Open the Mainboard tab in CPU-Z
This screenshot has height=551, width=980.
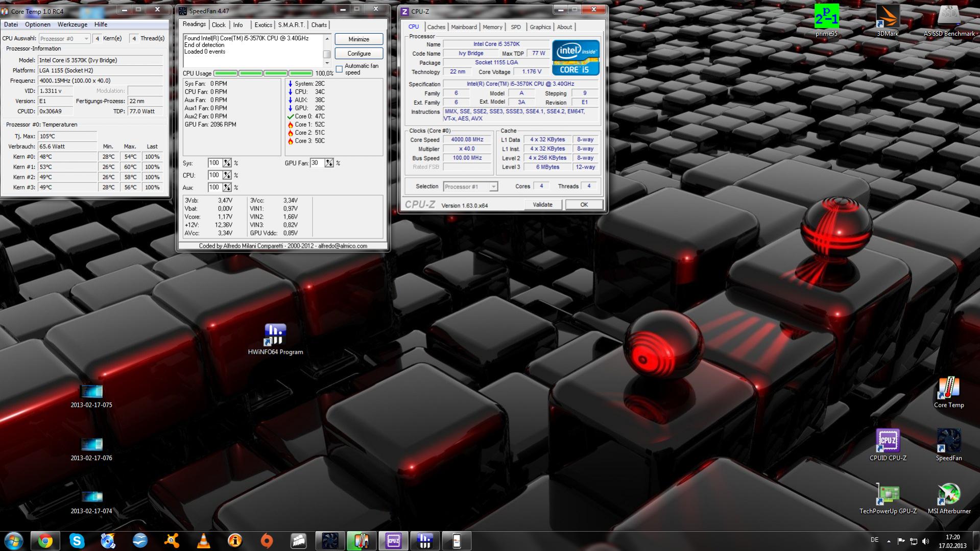[464, 27]
